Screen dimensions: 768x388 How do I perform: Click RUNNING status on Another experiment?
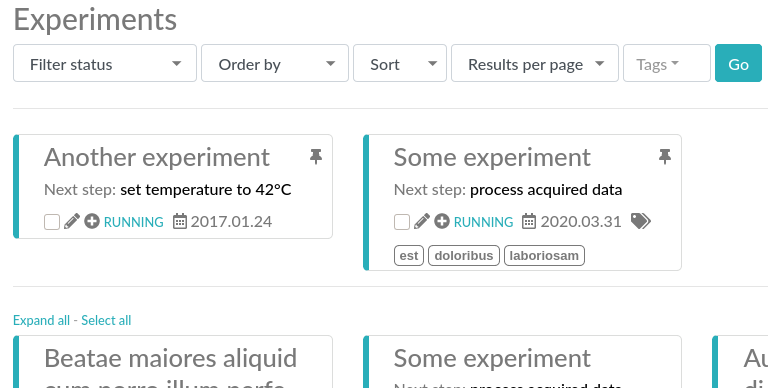pyautogui.click(x=134, y=222)
